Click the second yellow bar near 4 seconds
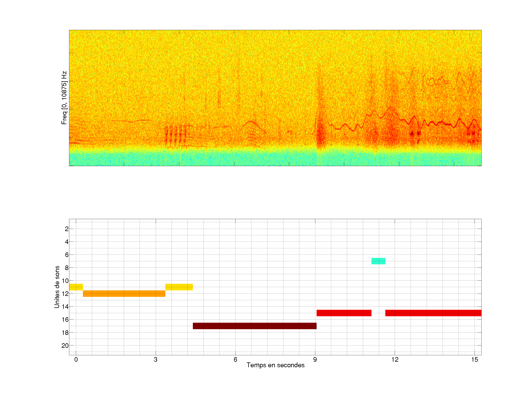Image resolution: width=532 pixels, height=399 pixels. (179, 287)
